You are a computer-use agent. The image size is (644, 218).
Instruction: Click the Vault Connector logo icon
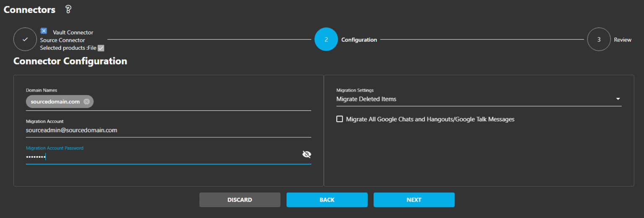click(44, 31)
